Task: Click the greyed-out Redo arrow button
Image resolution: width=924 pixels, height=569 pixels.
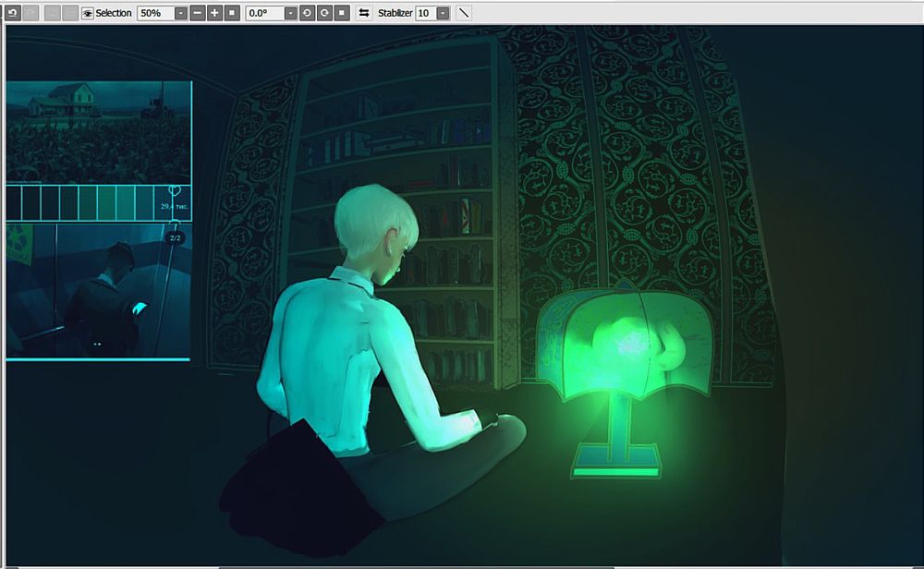Action: 30,12
